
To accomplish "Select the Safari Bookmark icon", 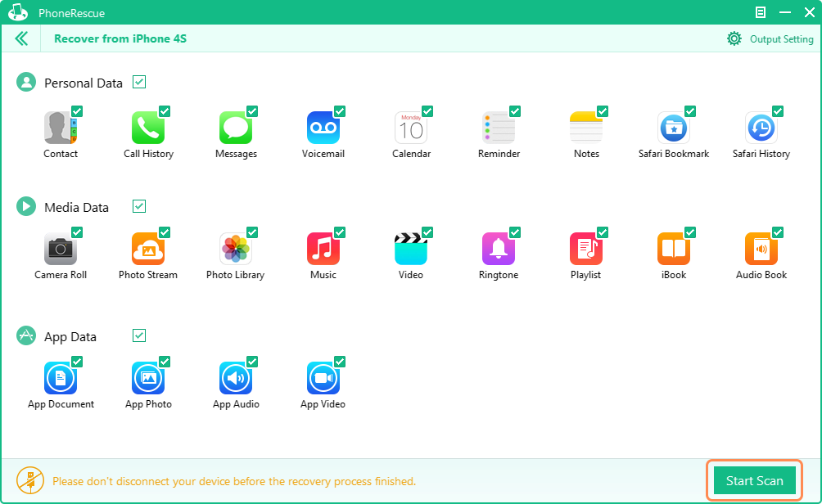I will pyautogui.click(x=674, y=128).
